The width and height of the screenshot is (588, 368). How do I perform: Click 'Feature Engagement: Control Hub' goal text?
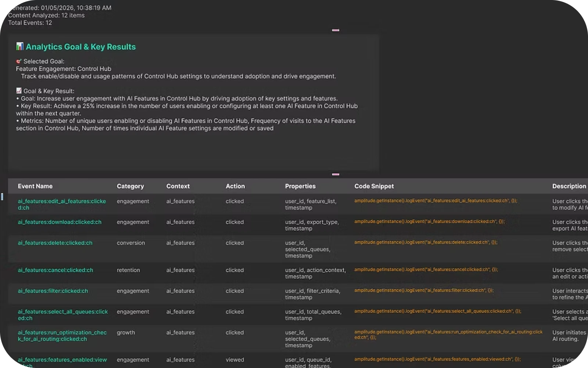(x=64, y=69)
